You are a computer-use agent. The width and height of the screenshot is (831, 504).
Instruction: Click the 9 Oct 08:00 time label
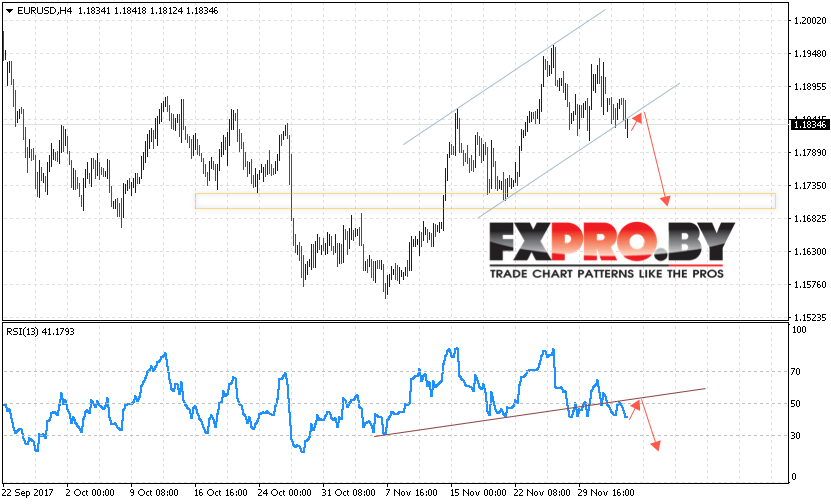[154, 493]
